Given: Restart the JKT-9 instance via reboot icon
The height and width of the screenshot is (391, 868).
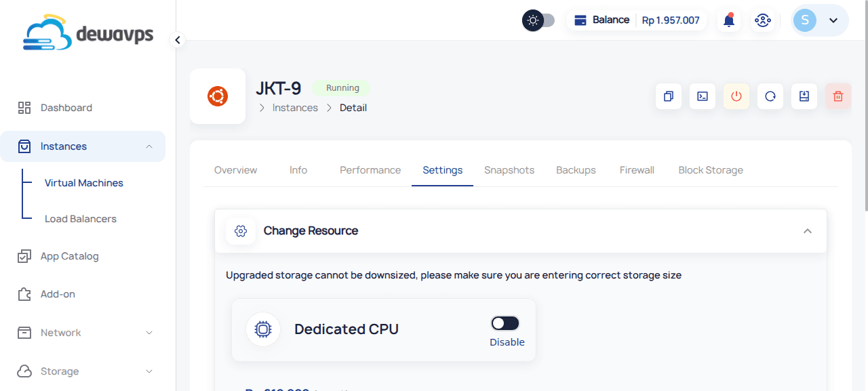Looking at the screenshot, I should tap(770, 96).
